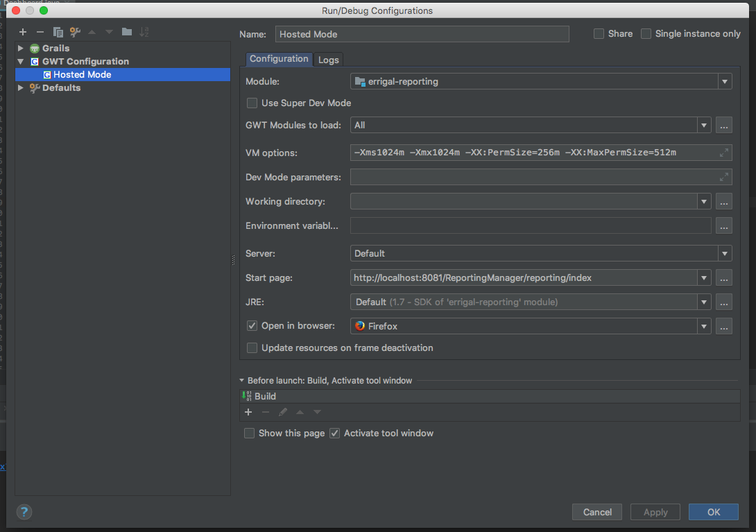Click the edit defaults wrench icon
Screen dimensions: 756x532
[75, 32]
